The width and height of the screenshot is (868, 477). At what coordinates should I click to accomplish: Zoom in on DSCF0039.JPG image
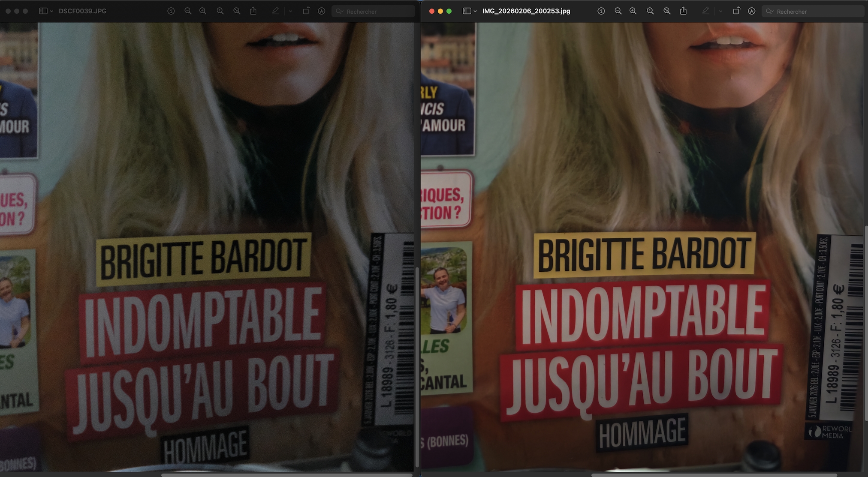point(203,11)
